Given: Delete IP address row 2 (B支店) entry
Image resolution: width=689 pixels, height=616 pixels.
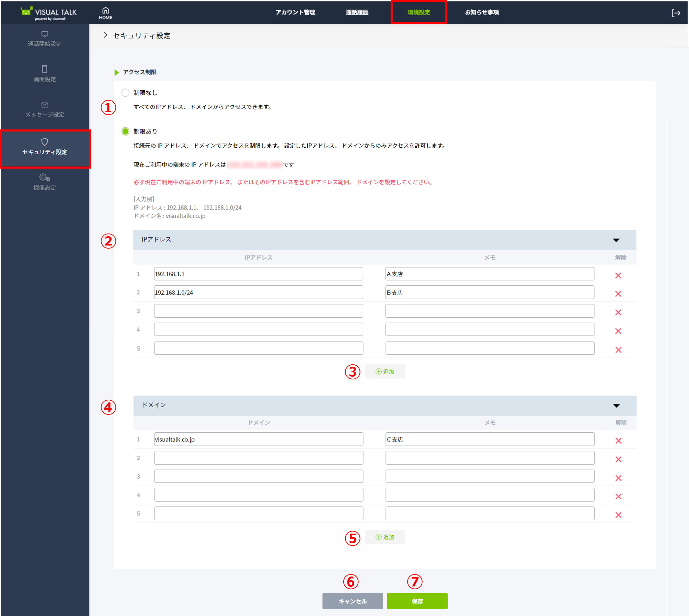Looking at the screenshot, I should tap(618, 294).
